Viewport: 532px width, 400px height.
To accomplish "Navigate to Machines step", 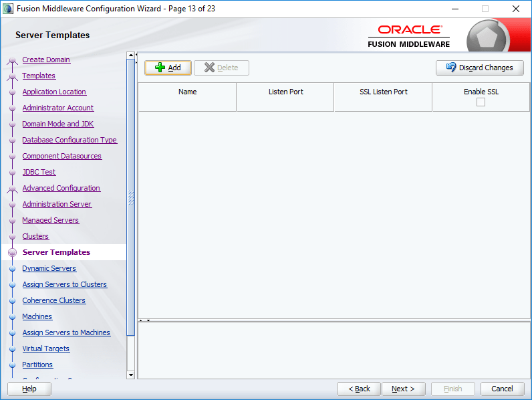I will [37, 316].
